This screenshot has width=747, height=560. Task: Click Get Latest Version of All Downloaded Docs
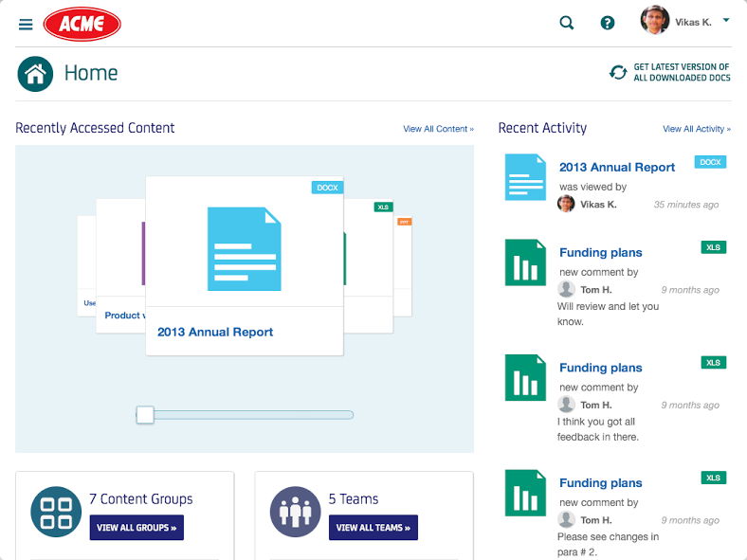tap(682, 73)
